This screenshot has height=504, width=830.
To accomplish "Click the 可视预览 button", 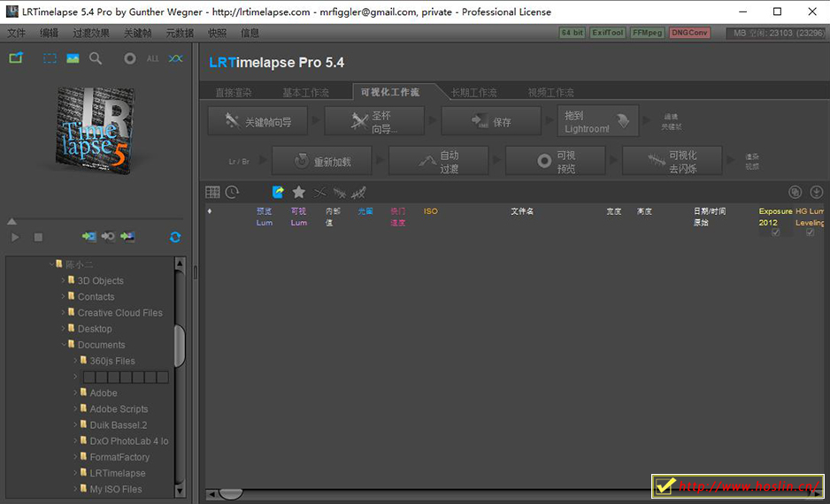I will 556,161.
